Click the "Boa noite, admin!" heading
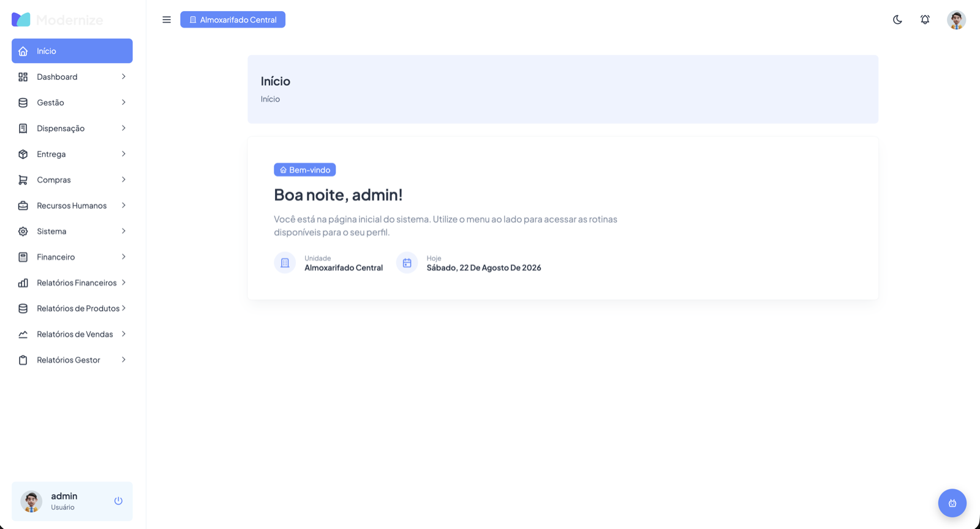 point(338,194)
